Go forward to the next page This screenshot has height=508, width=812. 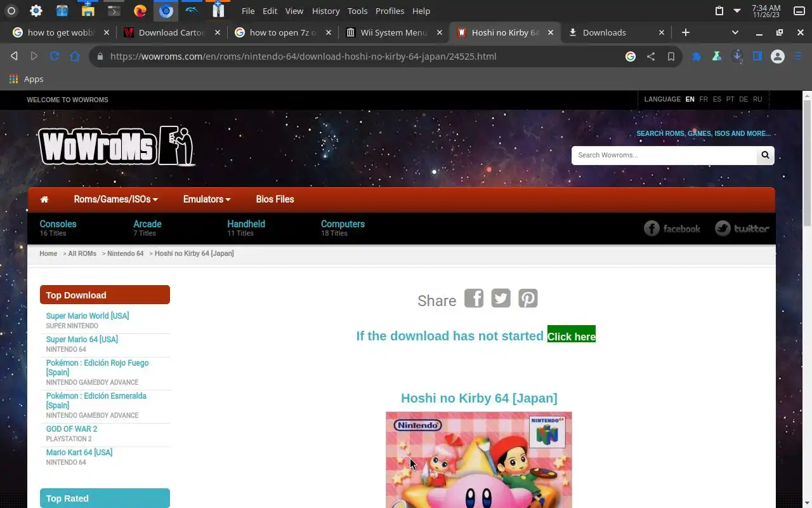click(x=34, y=57)
